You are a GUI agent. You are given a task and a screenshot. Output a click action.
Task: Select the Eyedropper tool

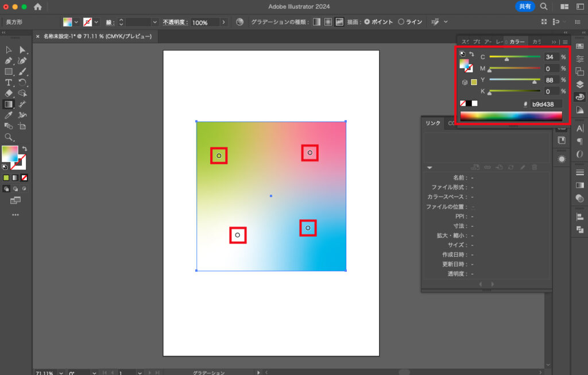[9, 115]
